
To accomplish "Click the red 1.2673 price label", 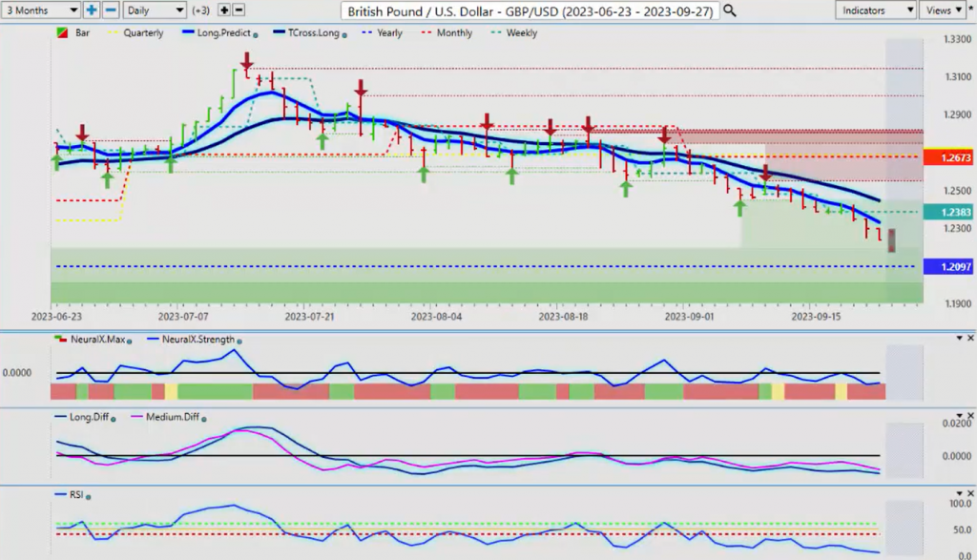I will pos(947,157).
